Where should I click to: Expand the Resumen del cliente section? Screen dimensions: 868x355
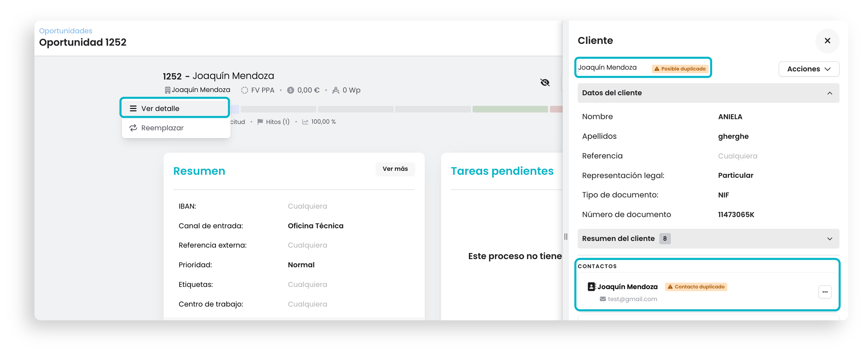(x=708, y=238)
